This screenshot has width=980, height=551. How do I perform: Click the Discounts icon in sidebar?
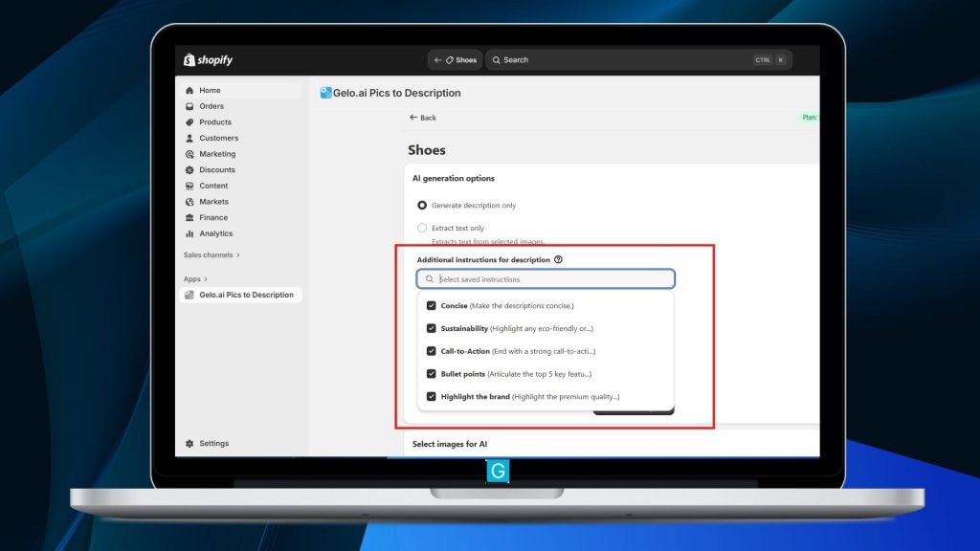(x=189, y=170)
